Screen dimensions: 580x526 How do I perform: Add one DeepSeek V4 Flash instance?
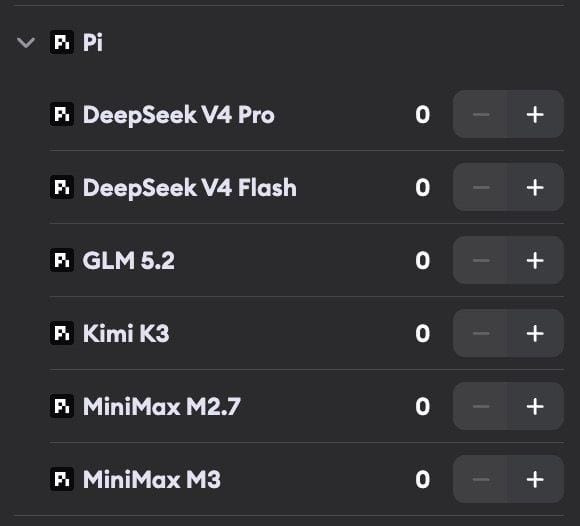(535, 187)
